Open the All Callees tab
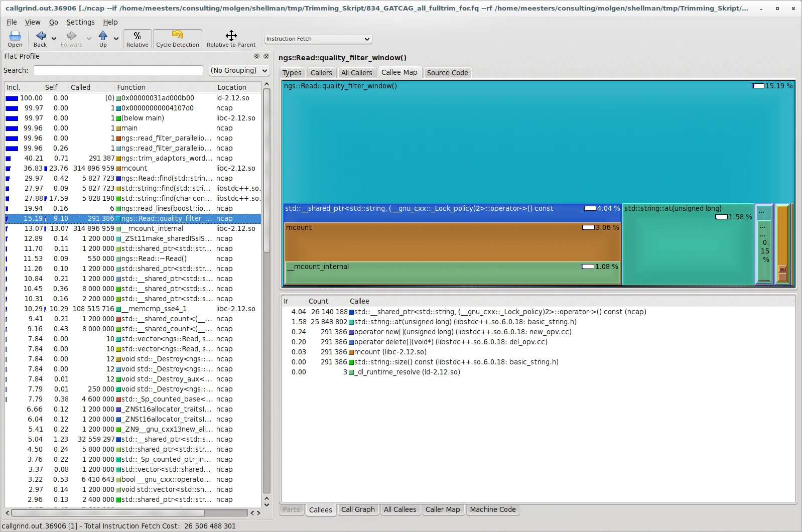This screenshot has height=532, width=802. tap(400, 509)
